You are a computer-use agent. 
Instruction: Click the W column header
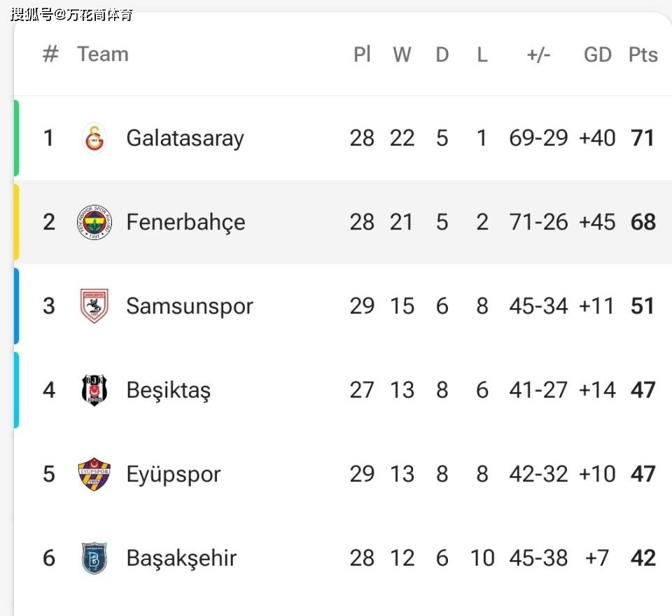(402, 55)
